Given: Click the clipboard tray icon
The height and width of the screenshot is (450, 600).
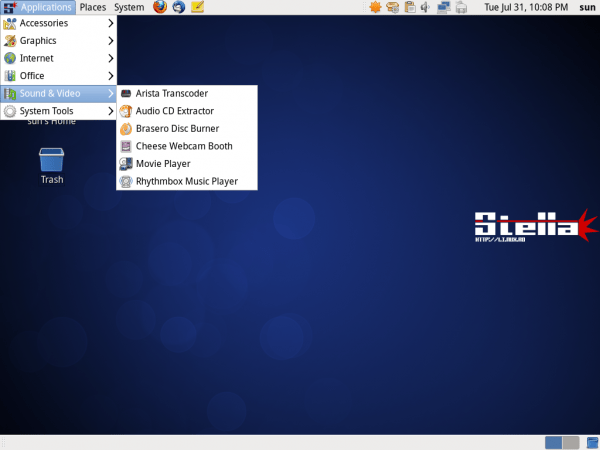Looking at the screenshot, I should (x=409, y=8).
